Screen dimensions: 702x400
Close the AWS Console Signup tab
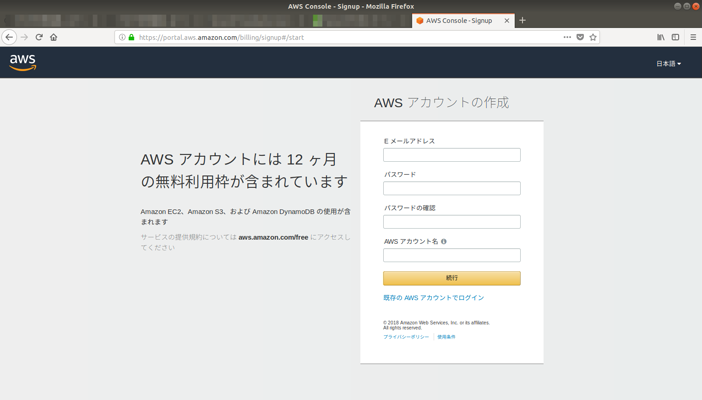(507, 21)
